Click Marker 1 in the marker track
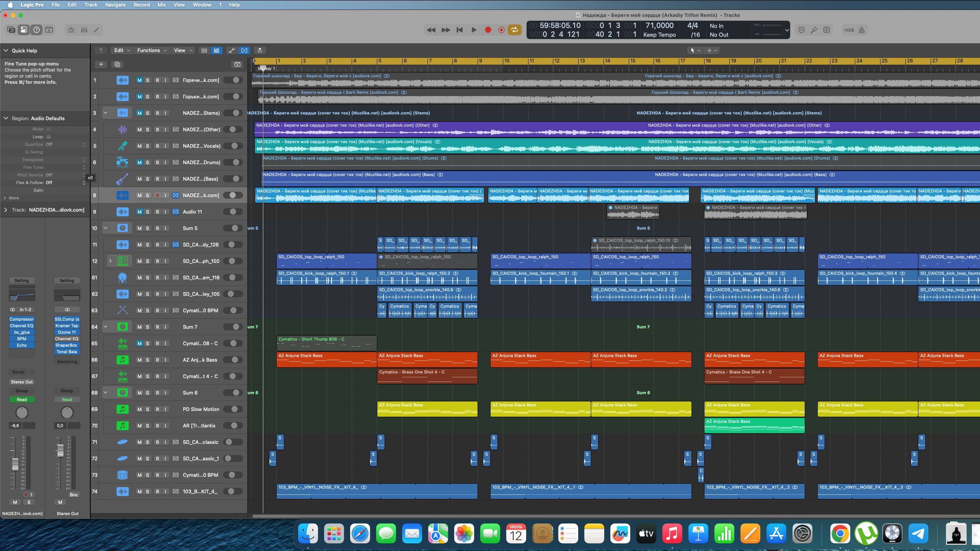Image resolution: width=980 pixels, height=551 pixels. coord(266,68)
